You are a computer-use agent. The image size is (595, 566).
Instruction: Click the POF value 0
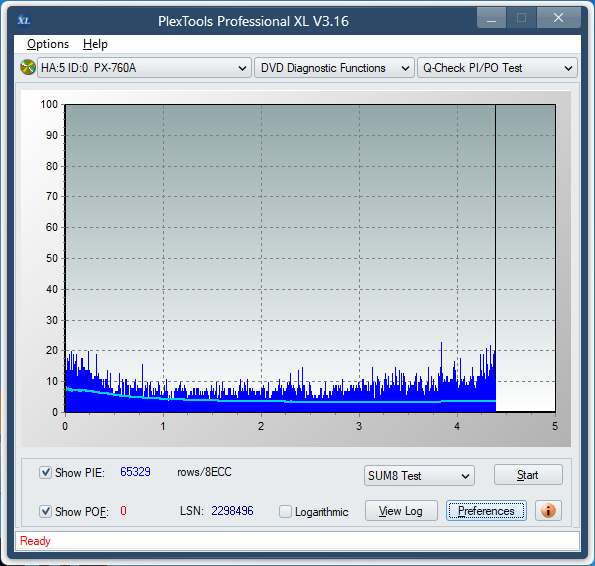pyautogui.click(x=123, y=511)
